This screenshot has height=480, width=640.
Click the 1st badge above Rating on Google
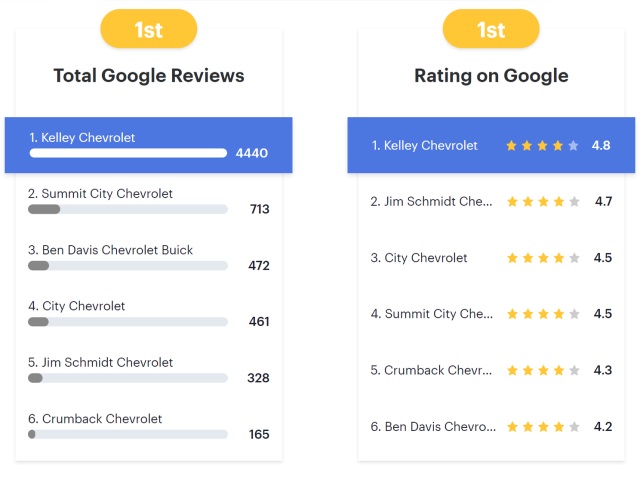491,29
